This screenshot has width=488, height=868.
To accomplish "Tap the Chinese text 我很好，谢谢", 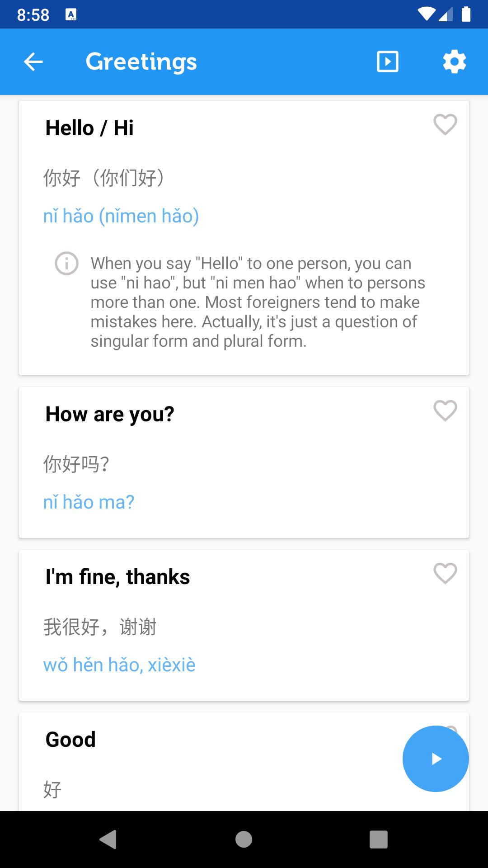I will pyautogui.click(x=100, y=627).
